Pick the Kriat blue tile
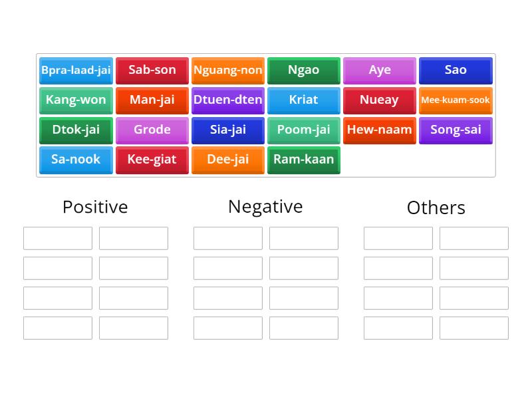This screenshot has width=532, height=399. point(303,100)
